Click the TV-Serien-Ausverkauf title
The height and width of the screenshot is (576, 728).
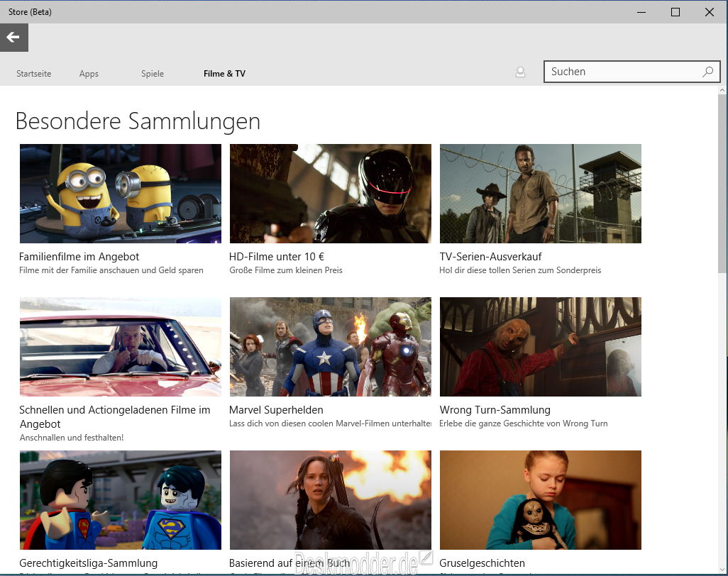click(490, 257)
